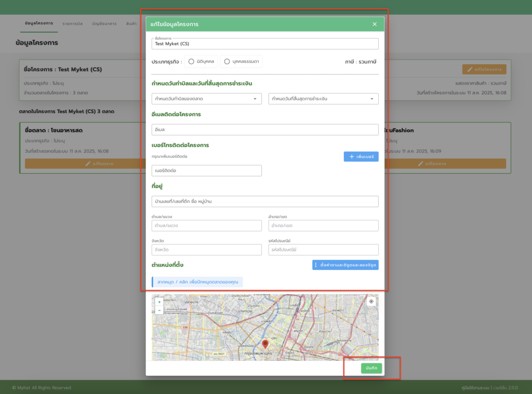Close the แก้ไขข้อมูลโครงการ dialog with the X
The image size is (532, 394).
(375, 24)
